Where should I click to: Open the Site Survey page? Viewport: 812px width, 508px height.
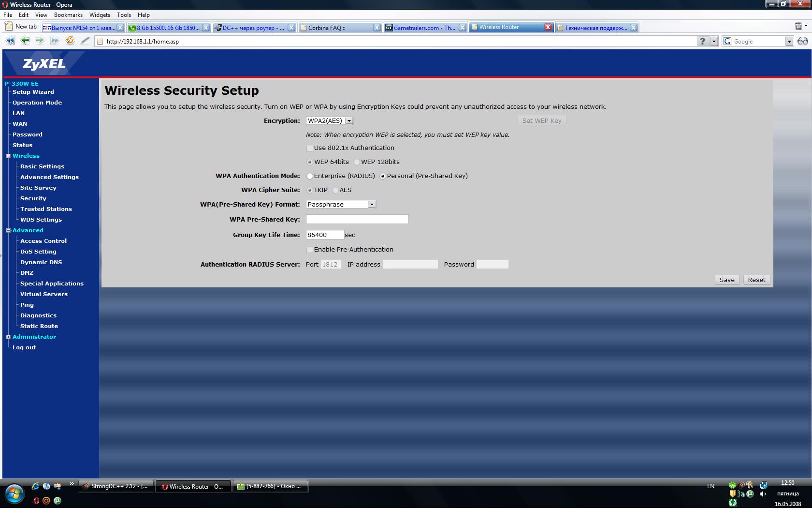(38, 188)
